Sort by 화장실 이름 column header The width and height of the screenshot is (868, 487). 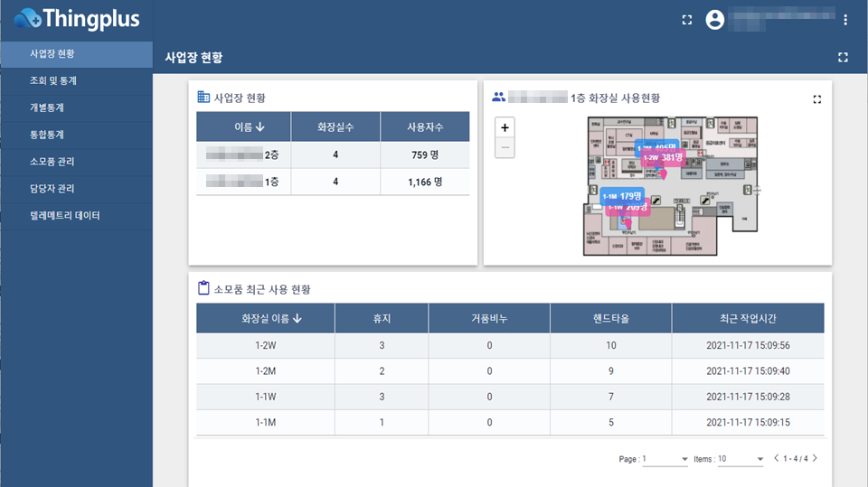(x=271, y=318)
